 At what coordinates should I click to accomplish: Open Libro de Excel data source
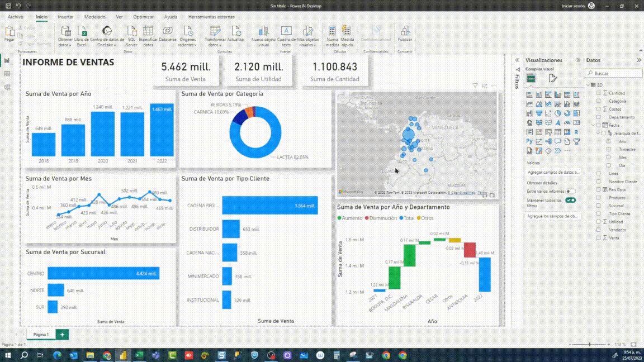82,35
